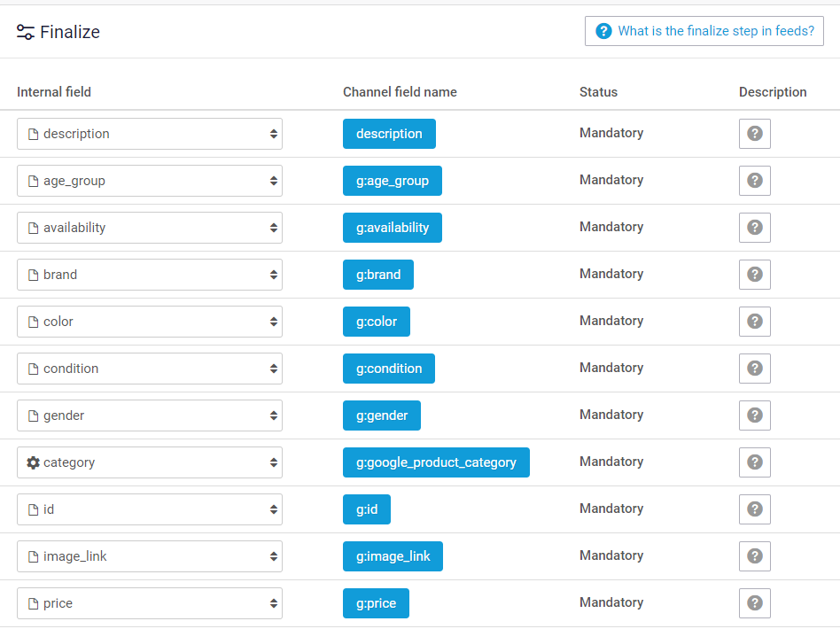Open the description help for g:availability
Screen dimensions: 840x629
pyautogui.click(x=754, y=228)
